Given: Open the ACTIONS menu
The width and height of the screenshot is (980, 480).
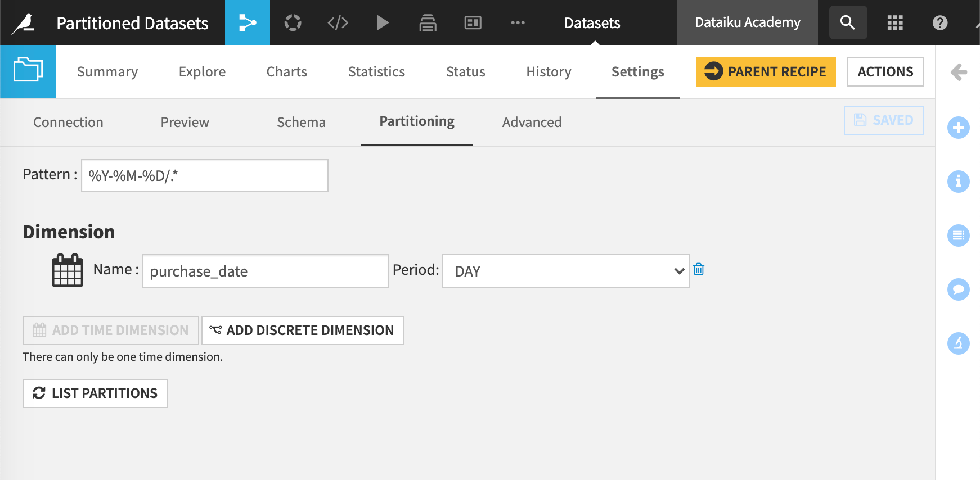Looking at the screenshot, I should click(885, 72).
